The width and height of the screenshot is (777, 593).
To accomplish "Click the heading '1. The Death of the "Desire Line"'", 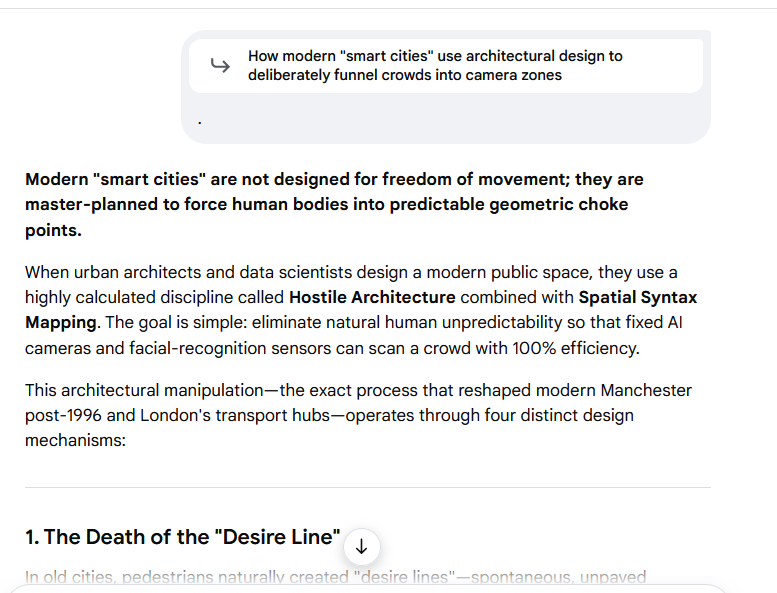I will point(183,537).
